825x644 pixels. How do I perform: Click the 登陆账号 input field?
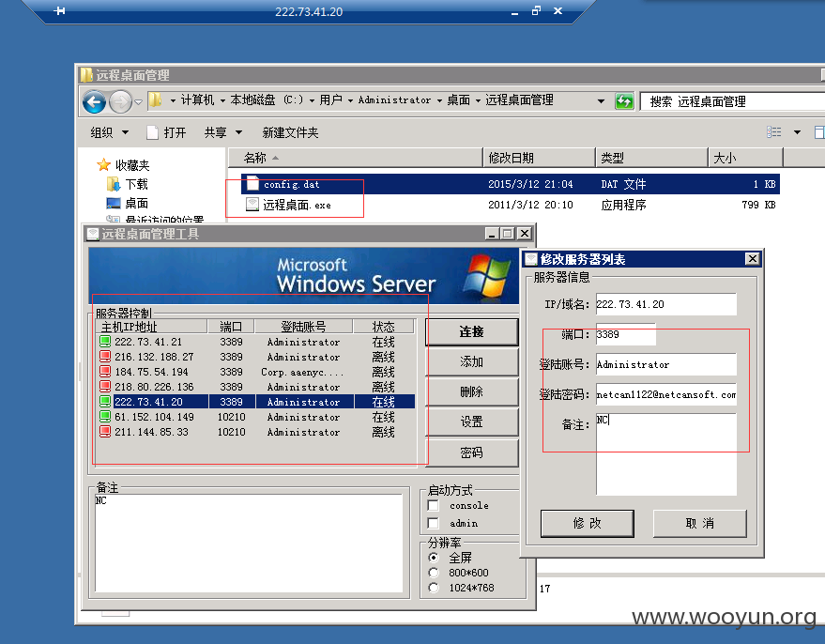pyautogui.click(x=666, y=364)
